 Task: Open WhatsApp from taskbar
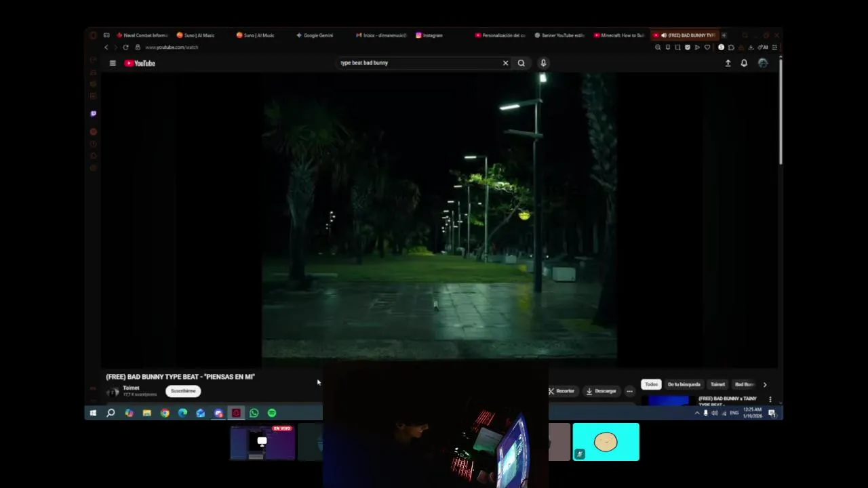point(254,413)
